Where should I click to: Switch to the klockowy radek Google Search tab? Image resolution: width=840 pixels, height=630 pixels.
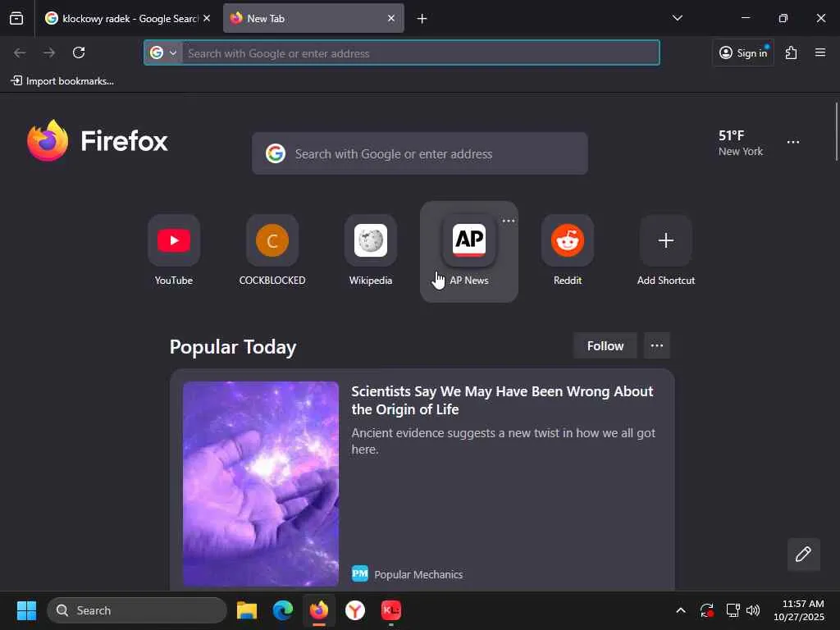(127, 18)
